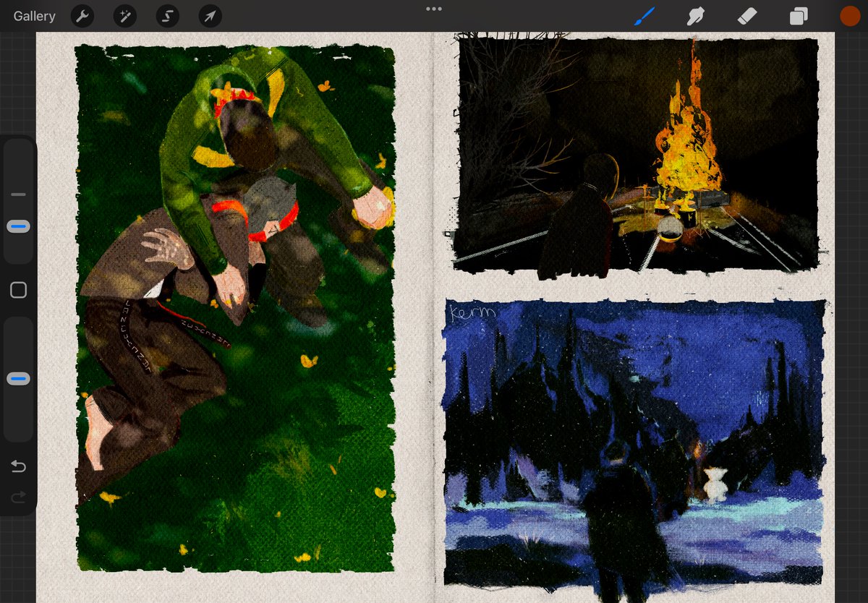This screenshot has width=868, height=603.
Task: Activate the Transform arrow tool
Action: (x=210, y=16)
